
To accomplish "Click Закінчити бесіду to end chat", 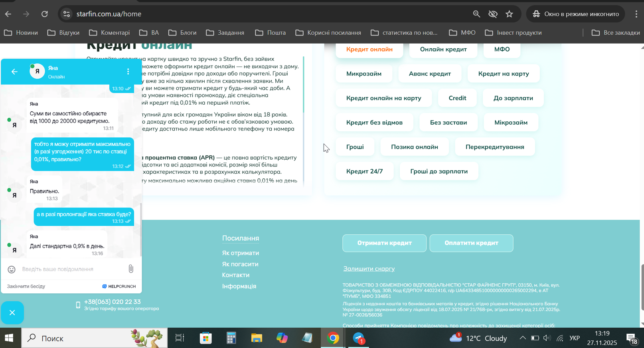I will (26, 286).
